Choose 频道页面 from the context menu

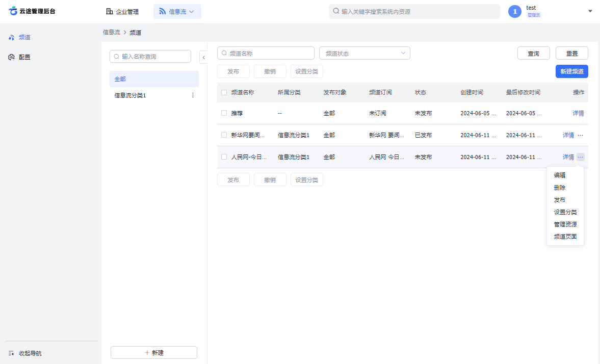pos(565,237)
